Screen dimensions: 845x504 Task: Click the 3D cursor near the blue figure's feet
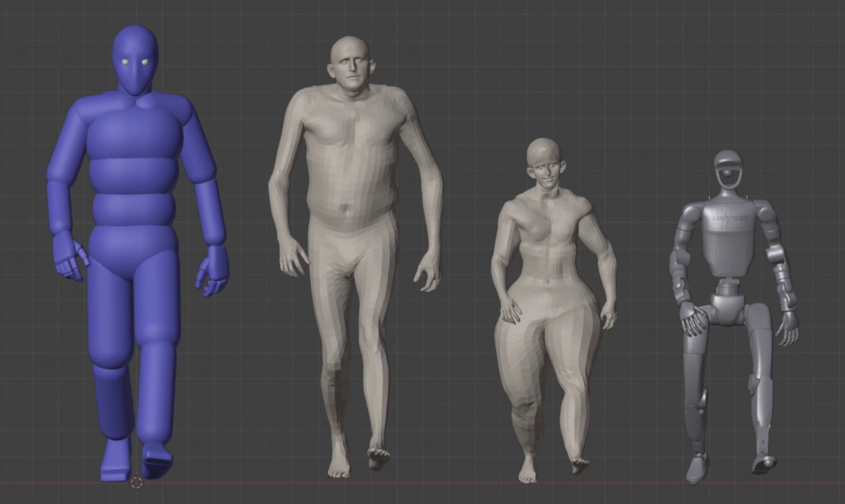pyautogui.click(x=137, y=482)
